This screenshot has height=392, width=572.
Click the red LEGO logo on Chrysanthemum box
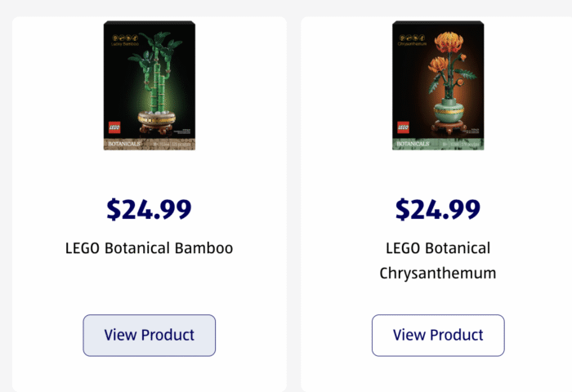[x=403, y=127]
